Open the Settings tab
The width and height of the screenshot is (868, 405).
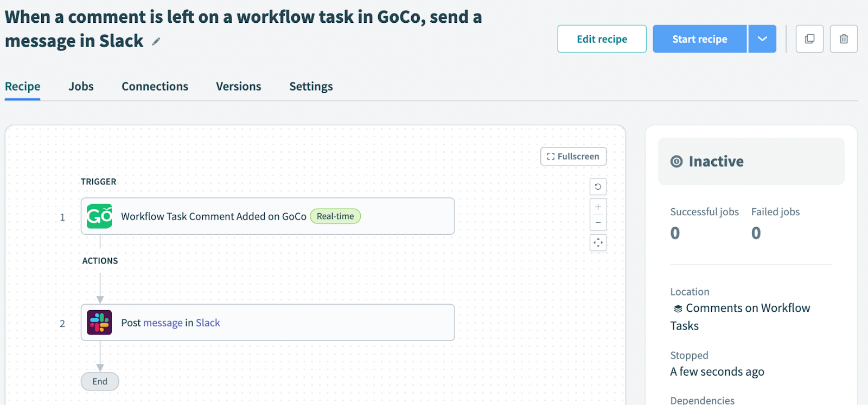tap(311, 87)
